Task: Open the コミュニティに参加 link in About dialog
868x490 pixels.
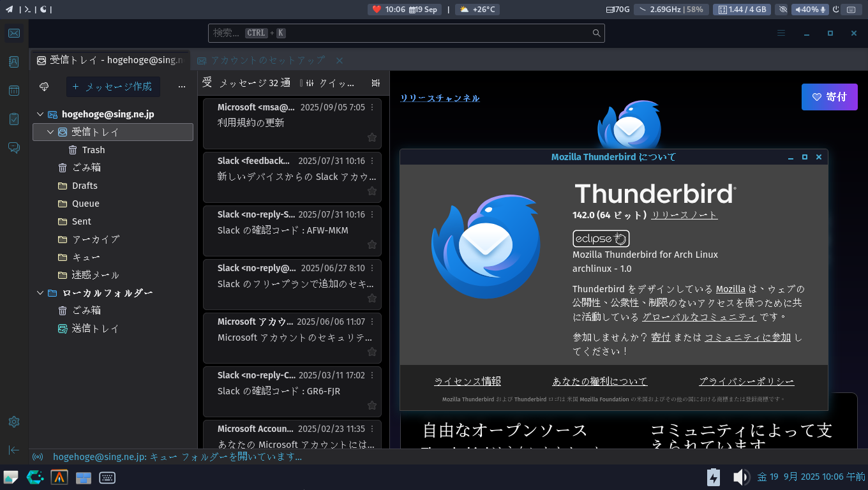Action: pyautogui.click(x=747, y=338)
